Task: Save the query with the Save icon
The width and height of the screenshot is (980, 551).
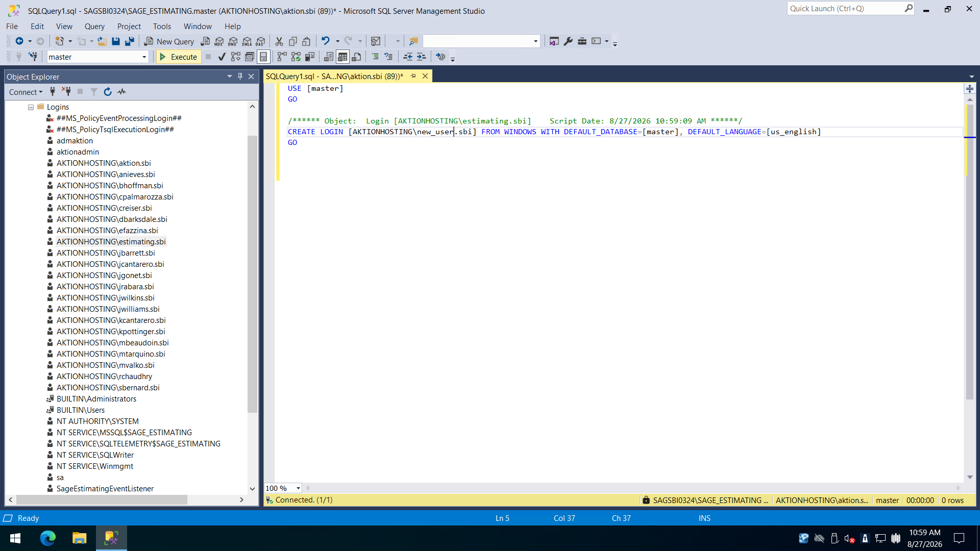Action: pos(116,41)
